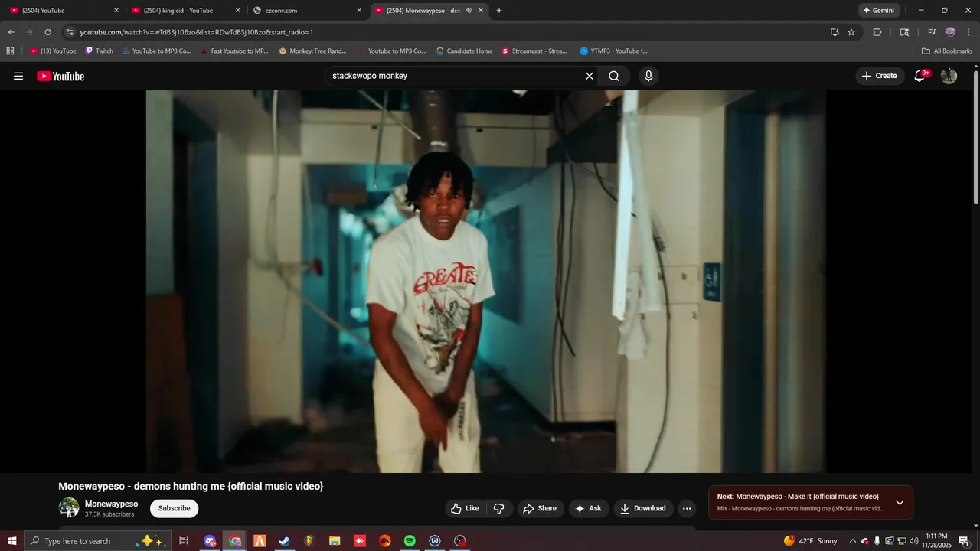Close the ezconv.com tab
This screenshot has width=980, height=551.
[359, 11]
